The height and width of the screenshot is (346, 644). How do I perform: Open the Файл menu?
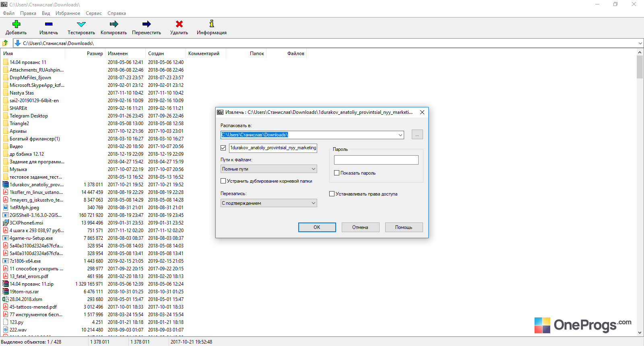(x=8, y=13)
